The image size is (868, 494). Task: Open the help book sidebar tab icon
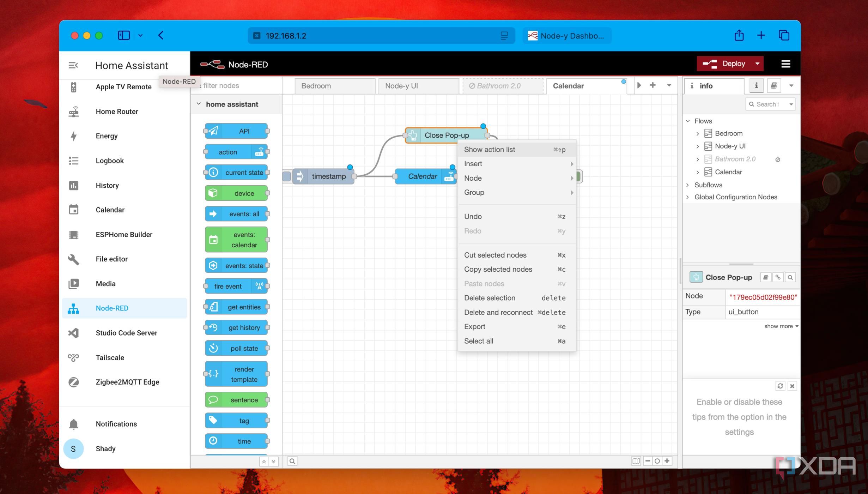point(773,86)
